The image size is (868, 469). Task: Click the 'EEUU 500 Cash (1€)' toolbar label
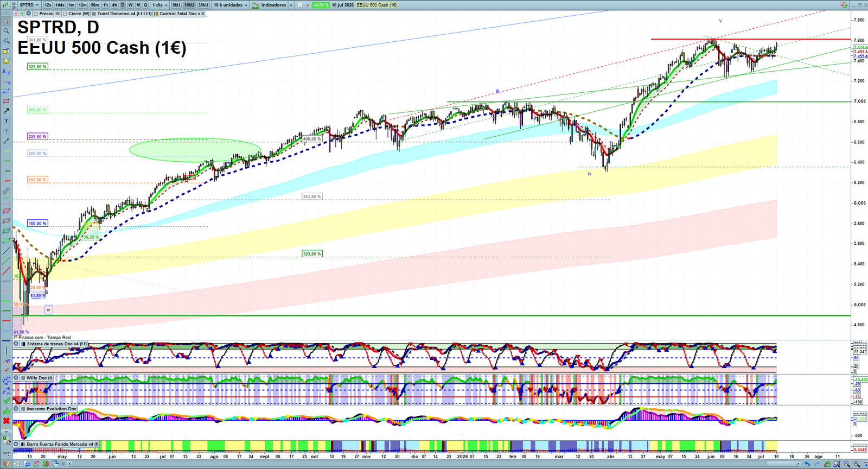pyautogui.click(x=376, y=5)
